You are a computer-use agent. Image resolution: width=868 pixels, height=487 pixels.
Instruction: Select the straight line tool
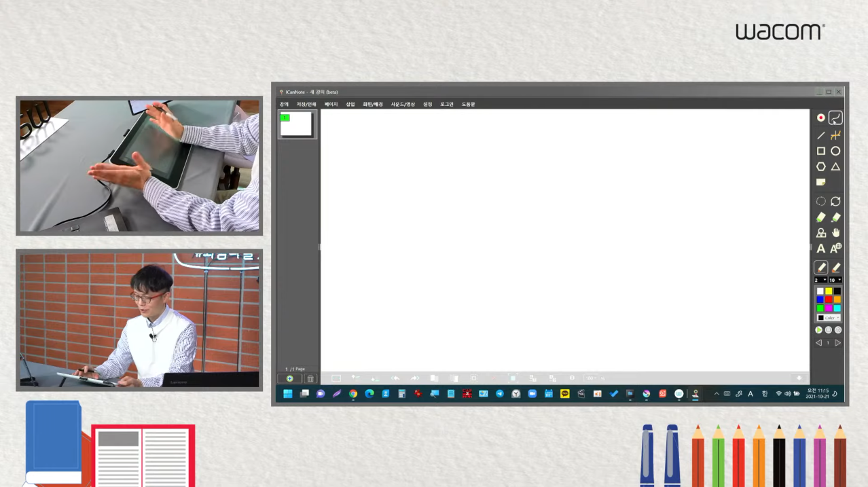click(820, 135)
